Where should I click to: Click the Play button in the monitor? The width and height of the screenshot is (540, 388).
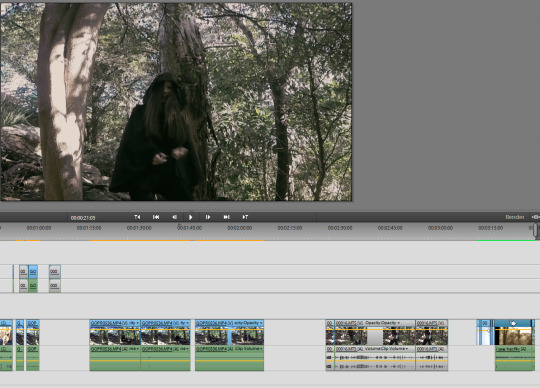[190, 217]
